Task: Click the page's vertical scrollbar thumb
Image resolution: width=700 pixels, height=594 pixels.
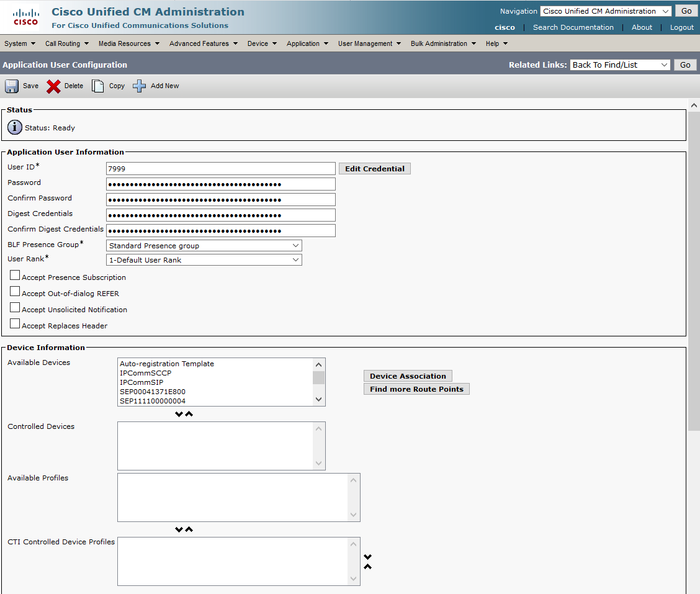Action: pyautogui.click(x=694, y=267)
